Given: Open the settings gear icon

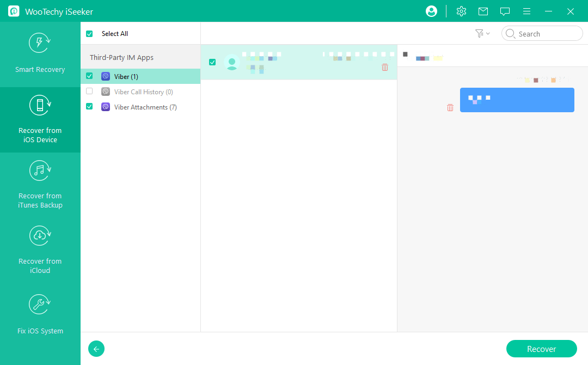Looking at the screenshot, I should (x=461, y=11).
